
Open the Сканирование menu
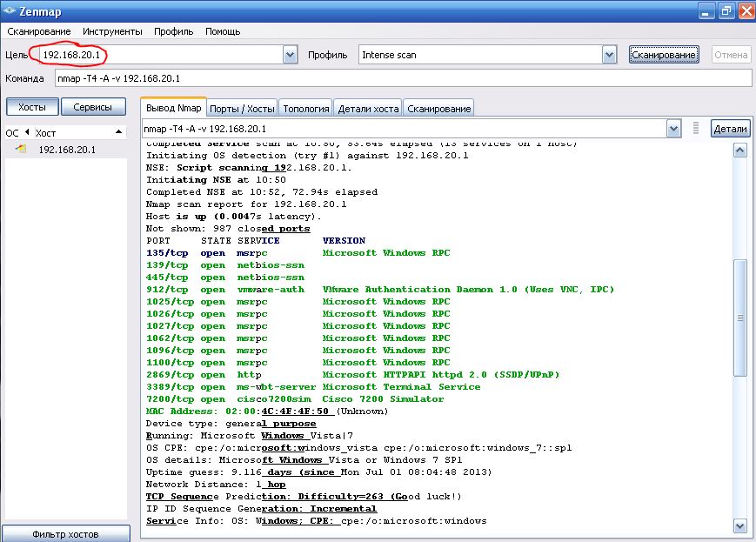pos(38,31)
